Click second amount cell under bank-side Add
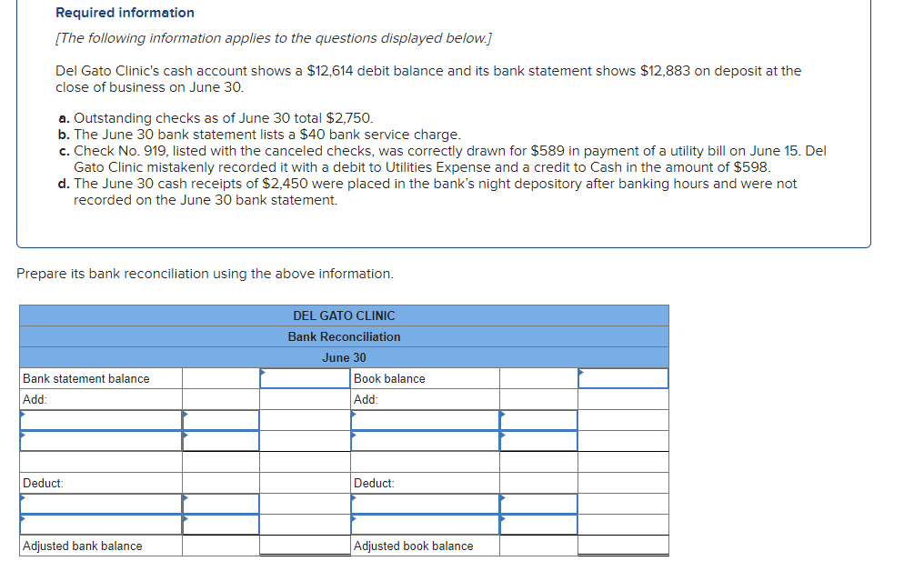The height and width of the screenshot is (561, 924). [x=220, y=441]
